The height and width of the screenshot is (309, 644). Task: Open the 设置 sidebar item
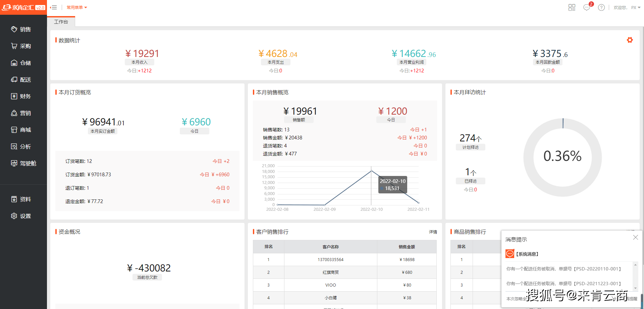coord(21,216)
